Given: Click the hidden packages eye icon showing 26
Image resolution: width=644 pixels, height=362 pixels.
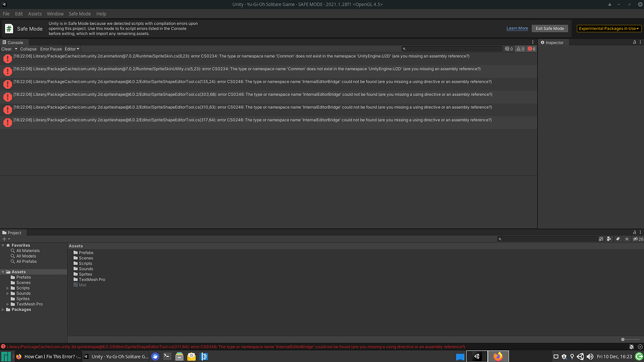Looking at the screenshot, I should coord(637,239).
